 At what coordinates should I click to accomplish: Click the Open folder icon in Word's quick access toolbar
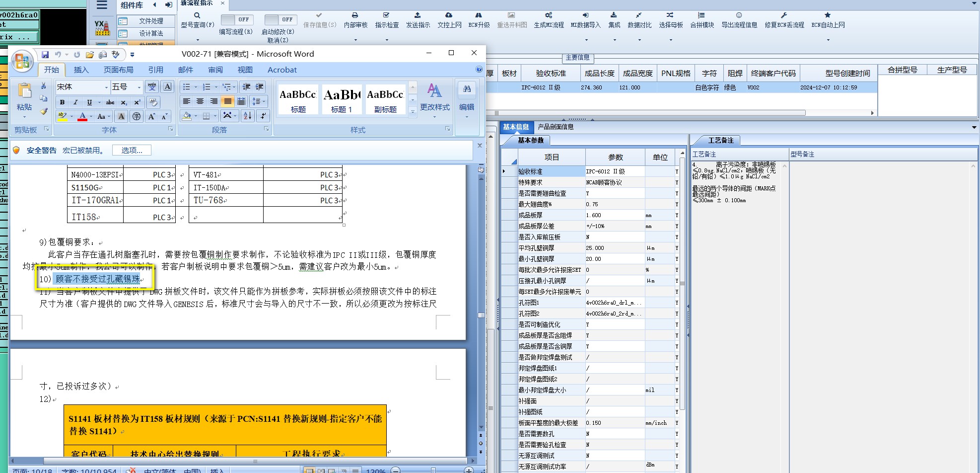coord(90,54)
